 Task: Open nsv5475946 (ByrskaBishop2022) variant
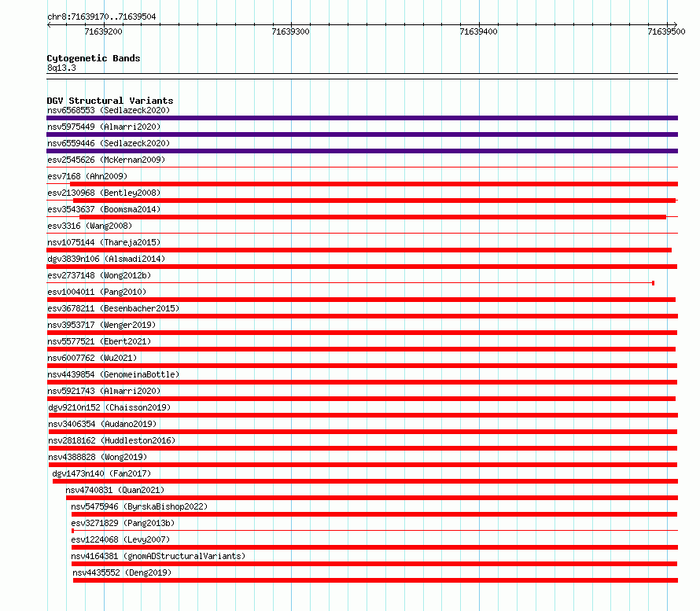pyautogui.click(x=139, y=506)
